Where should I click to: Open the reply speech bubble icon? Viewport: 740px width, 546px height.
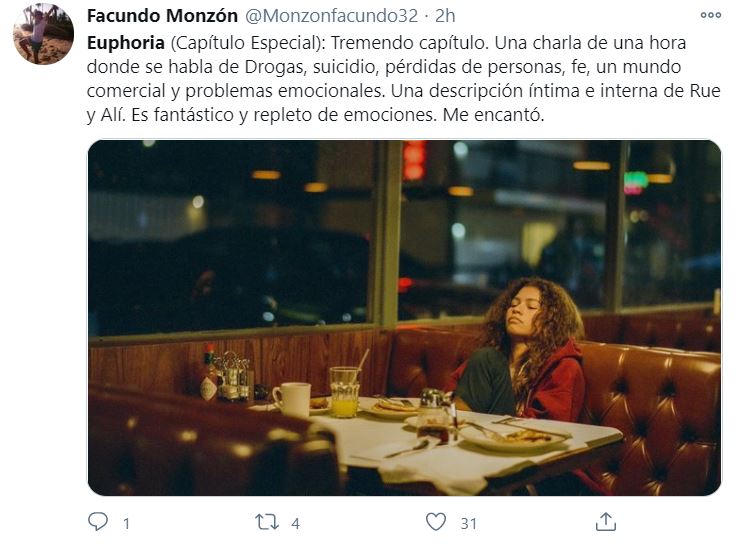[x=98, y=522]
